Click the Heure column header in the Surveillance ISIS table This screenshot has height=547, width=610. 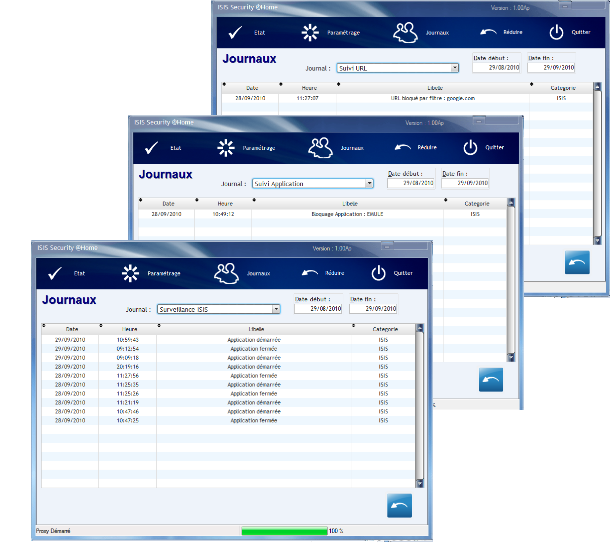(x=130, y=328)
